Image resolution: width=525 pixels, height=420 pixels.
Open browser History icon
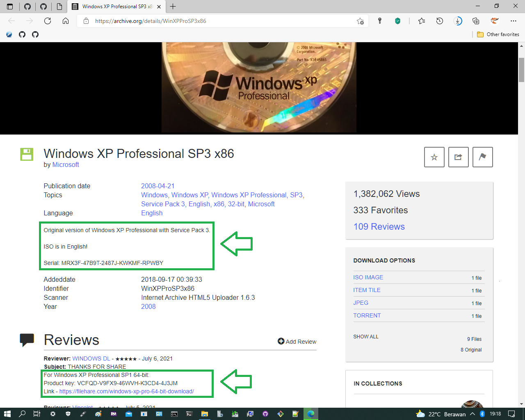click(x=440, y=21)
